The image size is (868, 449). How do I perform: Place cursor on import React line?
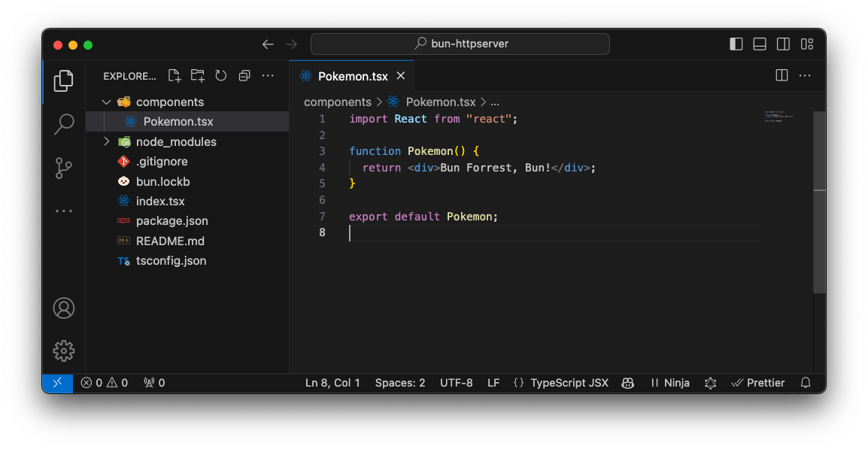[x=433, y=119]
